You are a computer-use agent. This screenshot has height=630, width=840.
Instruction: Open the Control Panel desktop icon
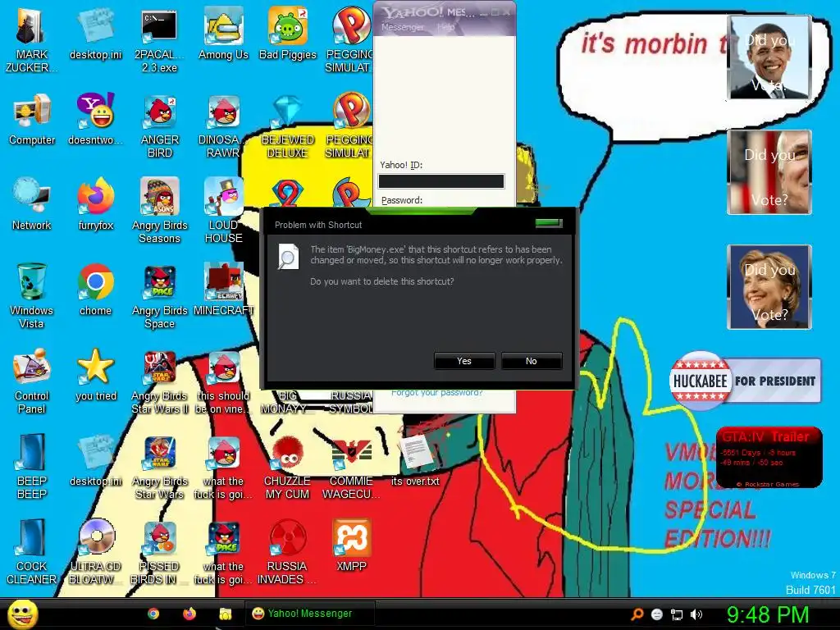tap(32, 381)
